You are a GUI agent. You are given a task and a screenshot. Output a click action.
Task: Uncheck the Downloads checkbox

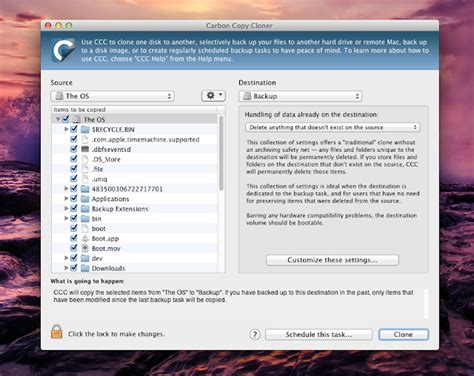pyautogui.click(x=74, y=268)
